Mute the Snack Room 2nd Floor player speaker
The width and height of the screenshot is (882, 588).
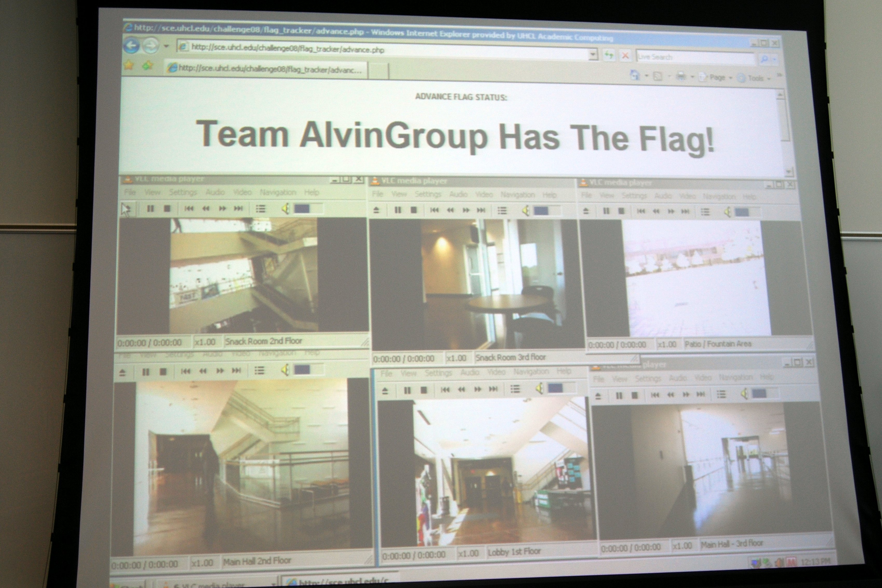(285, 209)
